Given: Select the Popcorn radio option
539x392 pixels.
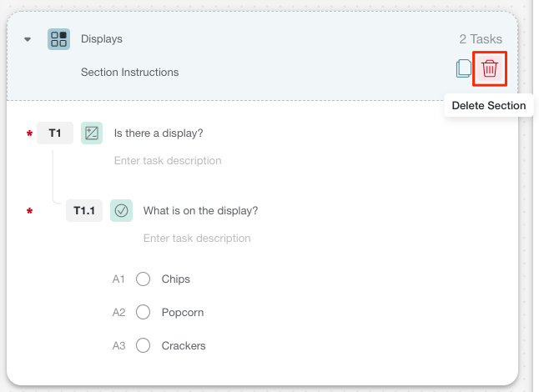Looking at the screenshot, I should 143,312.
